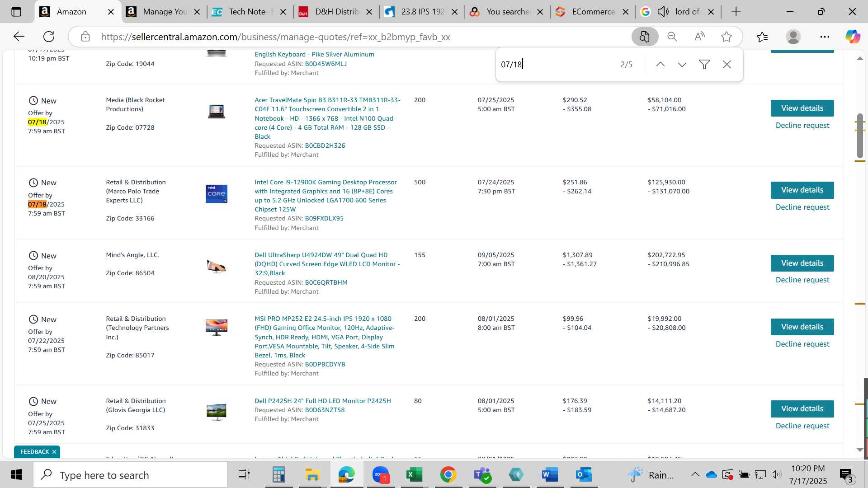Viewport: 868px width, 488px height.
Task: Open the favorites list
Action: click(762, 37)
